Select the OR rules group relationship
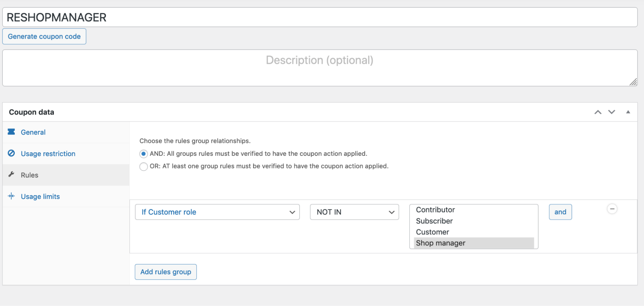This screenshot has height=306, width=644. coord(143,166)
